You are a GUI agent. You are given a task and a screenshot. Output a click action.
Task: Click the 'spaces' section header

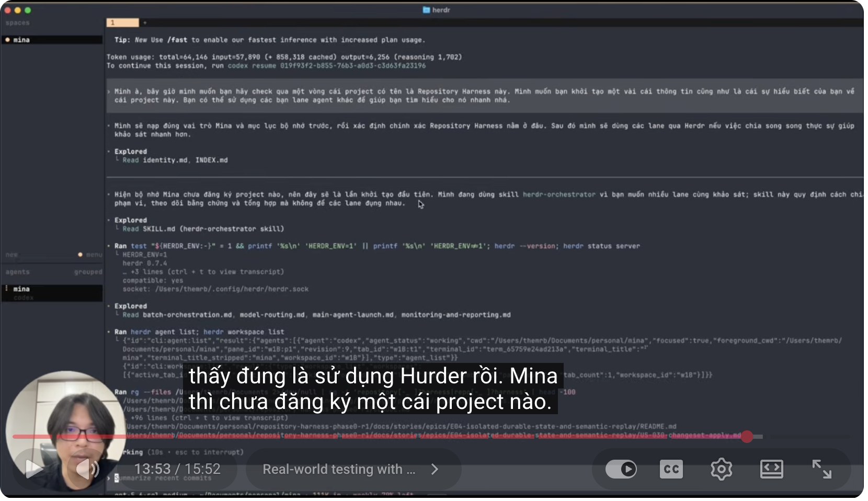point(18,23)
